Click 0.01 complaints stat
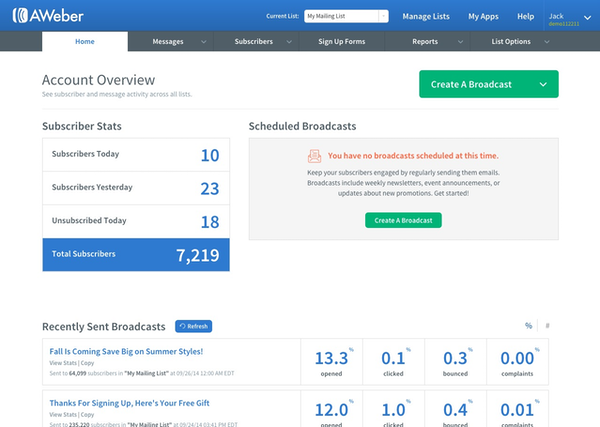Screen dimensions: 600x427 (x=517, y=409)
